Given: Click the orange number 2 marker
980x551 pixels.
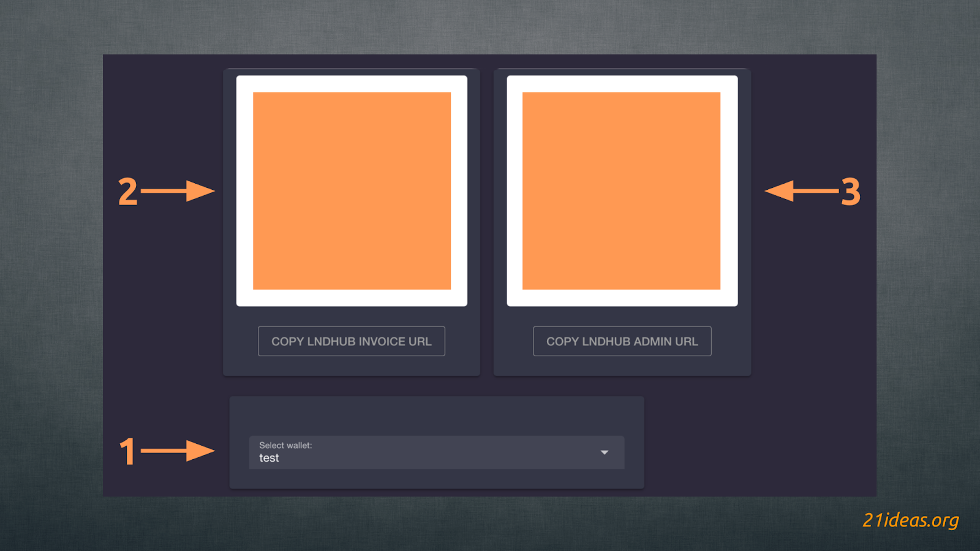Looking at the screenshot, I should coord(127,192).
